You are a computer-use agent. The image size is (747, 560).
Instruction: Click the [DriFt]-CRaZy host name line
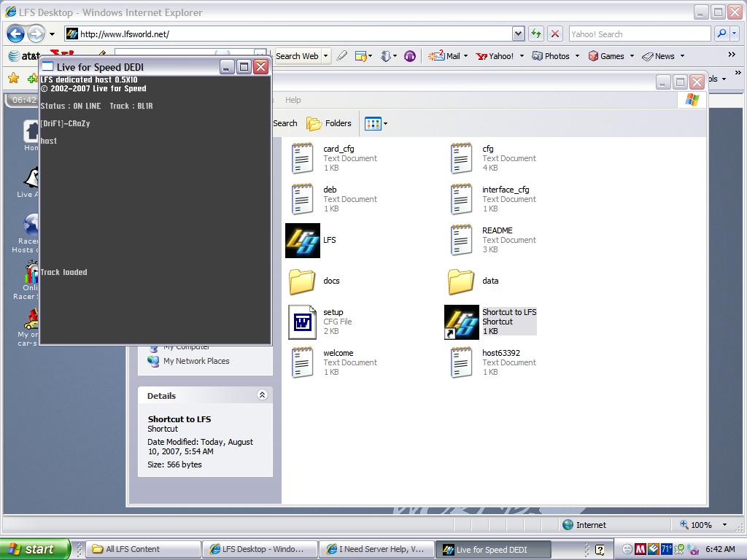(x=65, y=123)
